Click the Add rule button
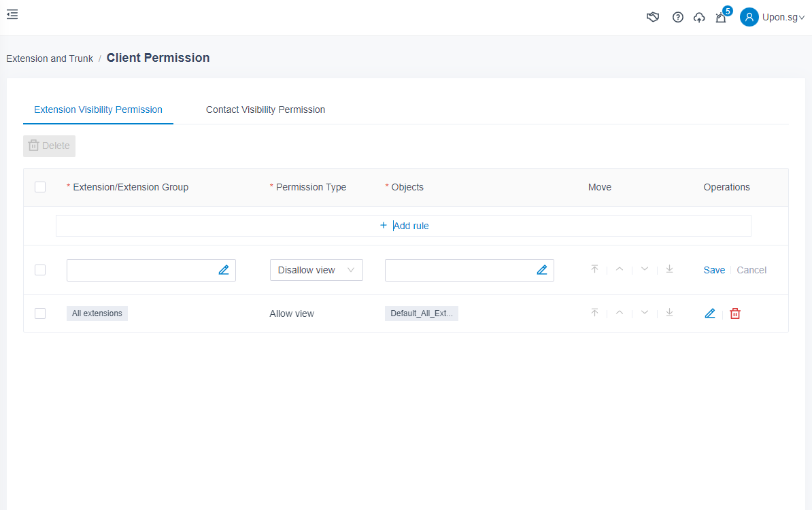812x510 pixels. click(x=404, y=226)
